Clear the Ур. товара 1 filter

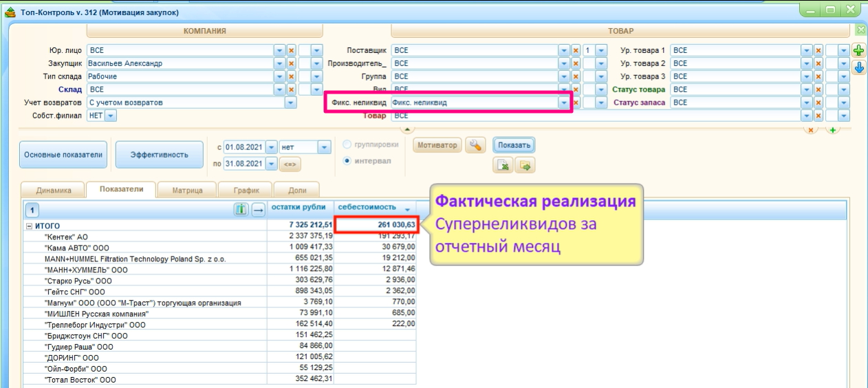(x=818, y=50)
